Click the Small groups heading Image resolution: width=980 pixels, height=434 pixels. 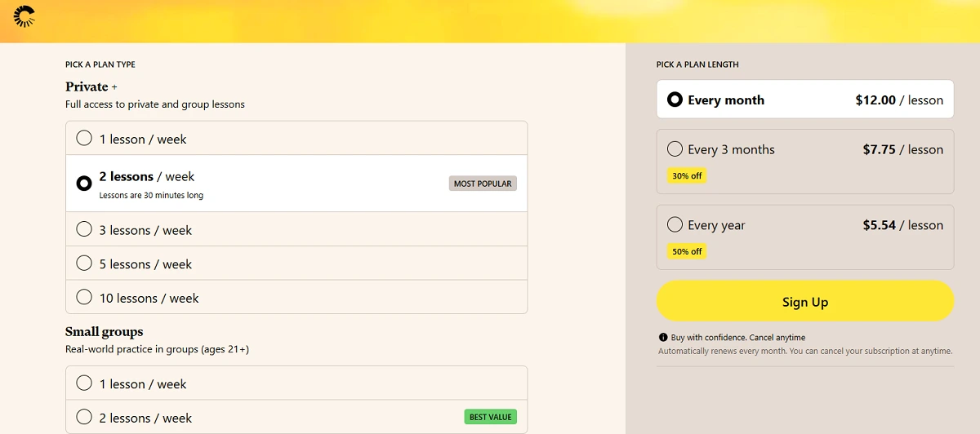[x=104, y=332]
